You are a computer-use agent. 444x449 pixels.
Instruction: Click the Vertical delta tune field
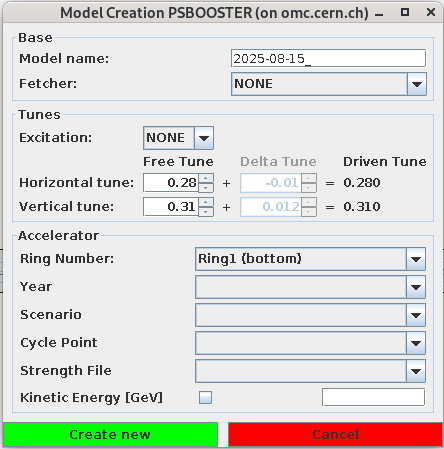pos(271,207)
